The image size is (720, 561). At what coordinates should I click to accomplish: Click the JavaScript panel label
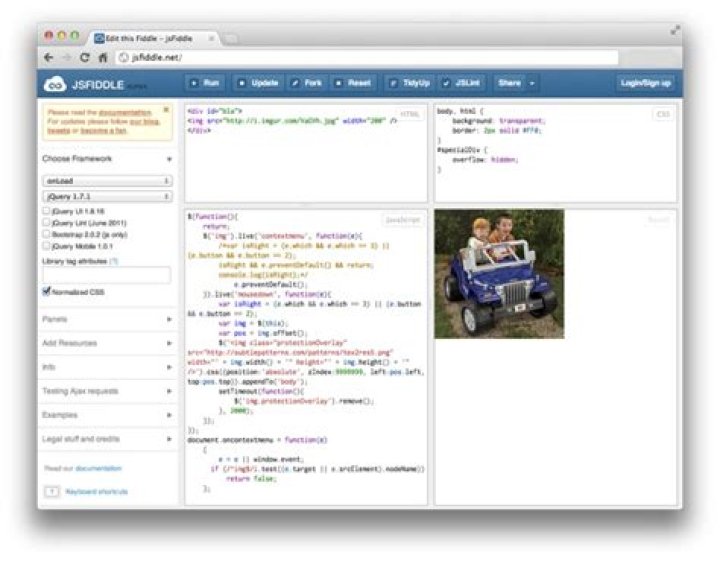403,220
